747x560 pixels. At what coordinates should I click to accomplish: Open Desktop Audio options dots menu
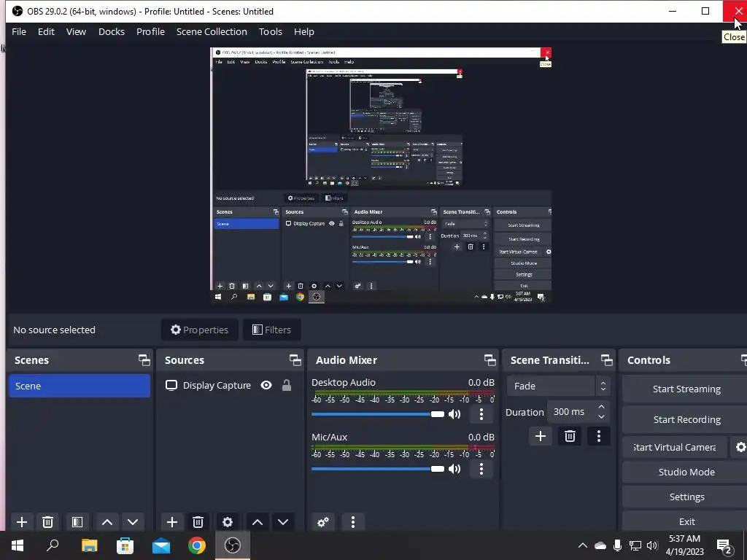(481, 414)
